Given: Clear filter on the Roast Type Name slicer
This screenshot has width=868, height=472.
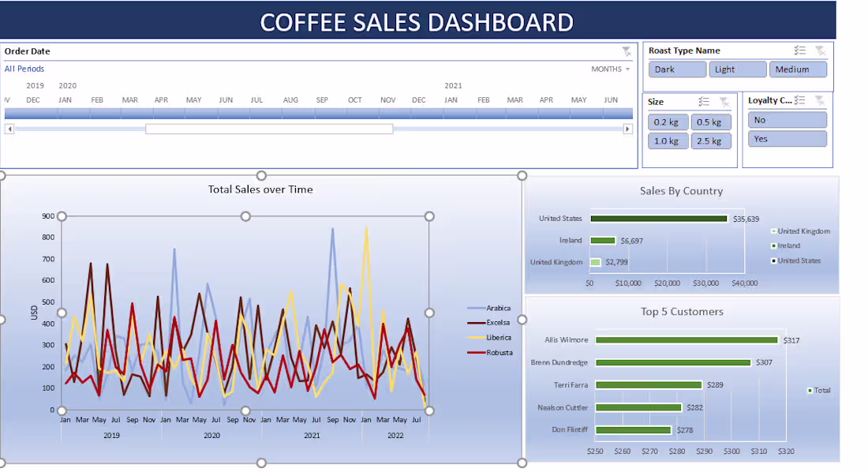Looking at the screenshot, I should point(821,50).
